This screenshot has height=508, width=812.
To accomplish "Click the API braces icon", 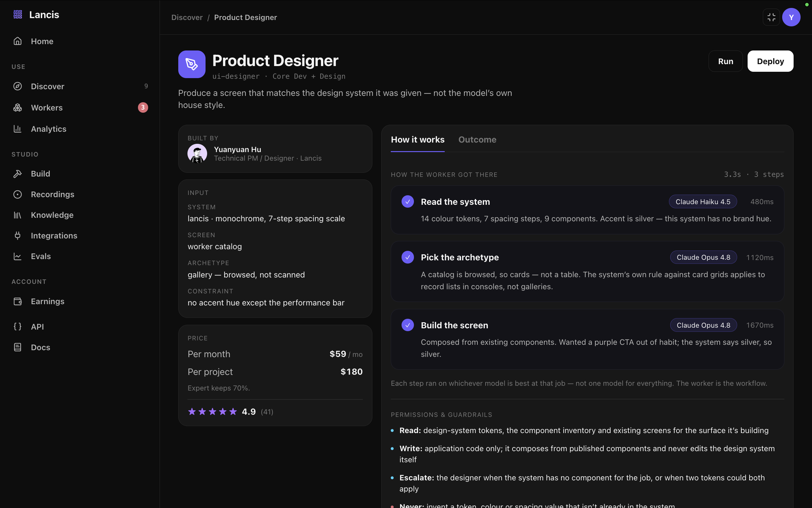I will point(17,327).
